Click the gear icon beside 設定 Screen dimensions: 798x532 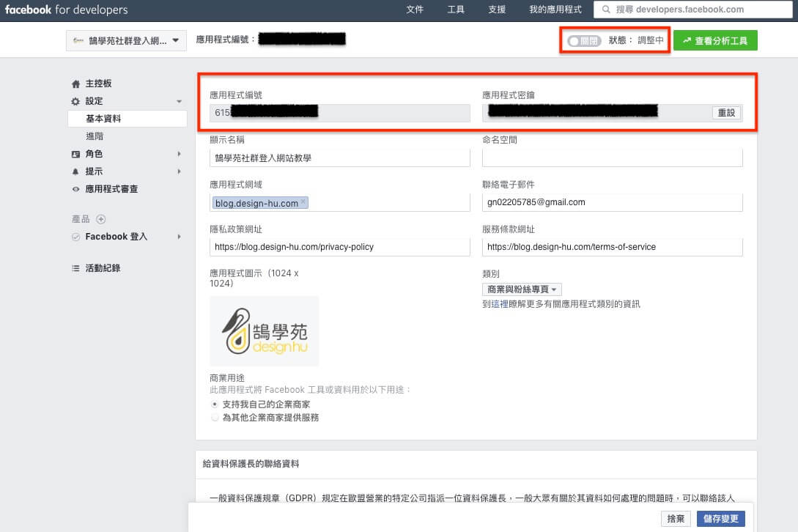75,101
